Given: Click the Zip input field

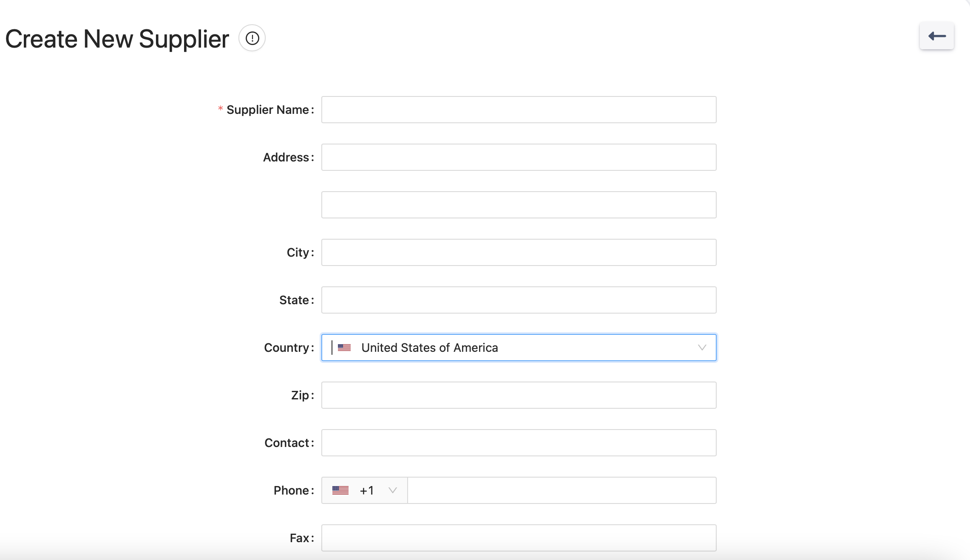Looking at the screenshot, I should pyautogui.click(x=519, y=395).
